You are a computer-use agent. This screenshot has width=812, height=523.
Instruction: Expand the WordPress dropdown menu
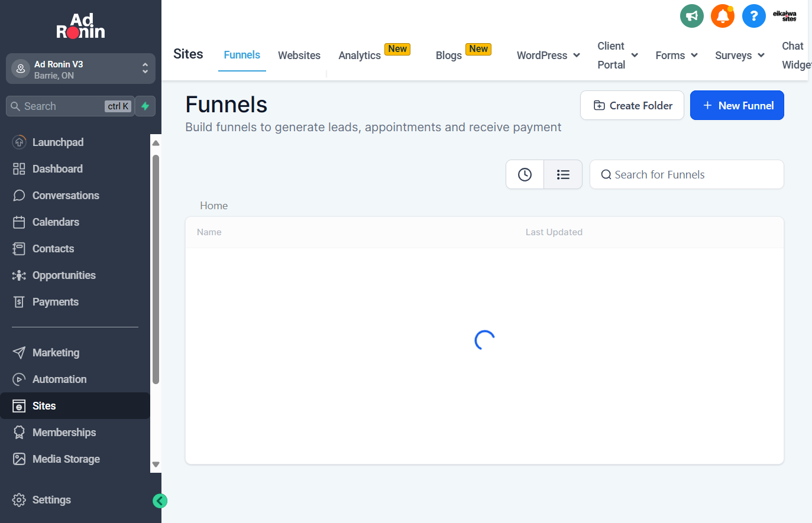(x=548, y=56)
